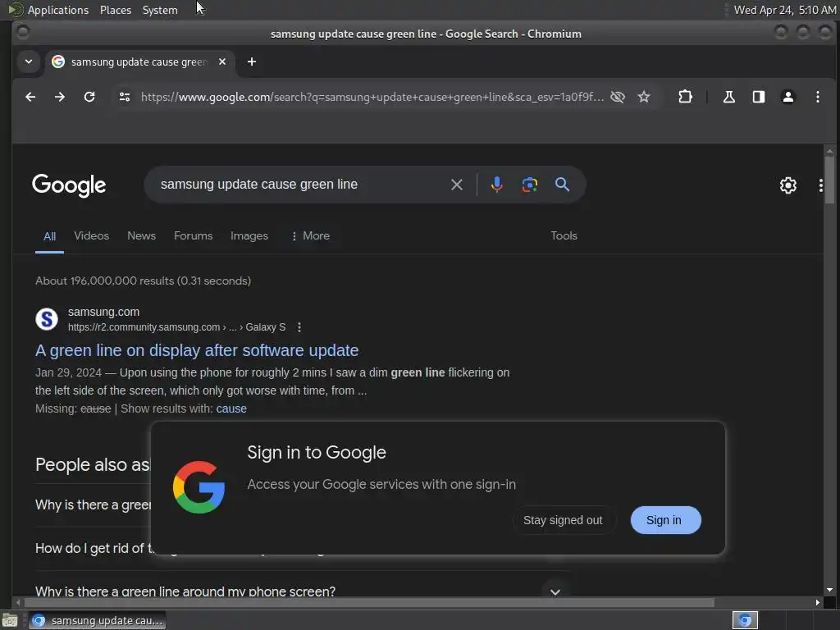
Task: Click the workspace switcher Chromium icon
Action: (x=745, y=620)
